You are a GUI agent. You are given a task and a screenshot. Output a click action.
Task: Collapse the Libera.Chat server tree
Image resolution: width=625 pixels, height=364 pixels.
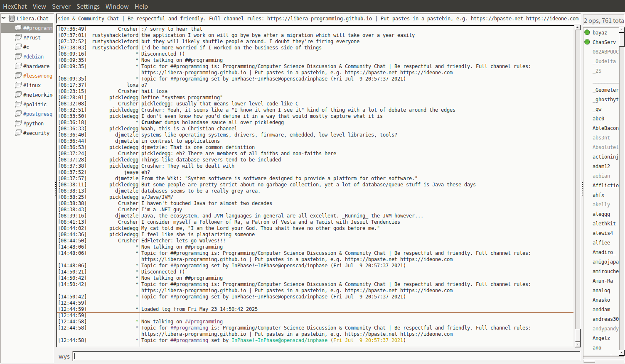[4, 18]
